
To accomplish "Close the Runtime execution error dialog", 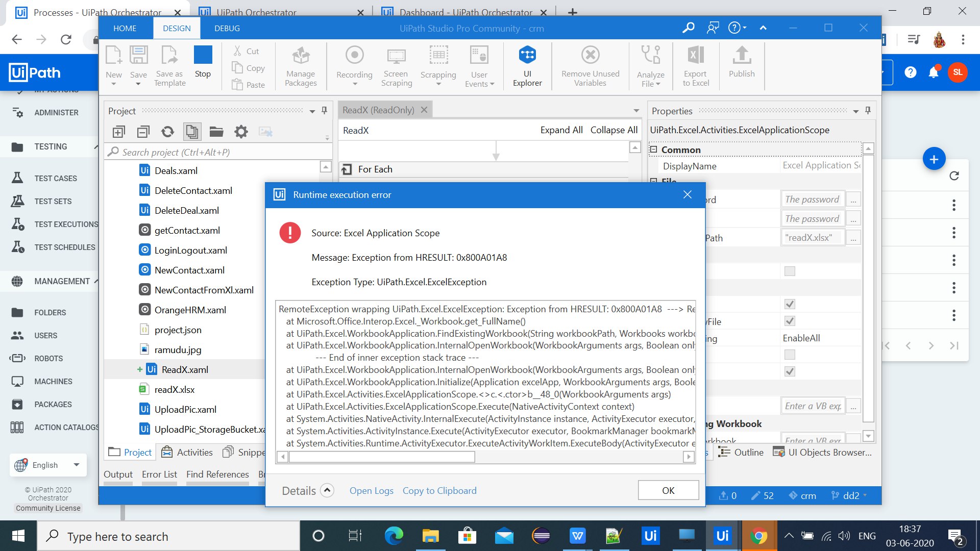I will coord(688,194).
